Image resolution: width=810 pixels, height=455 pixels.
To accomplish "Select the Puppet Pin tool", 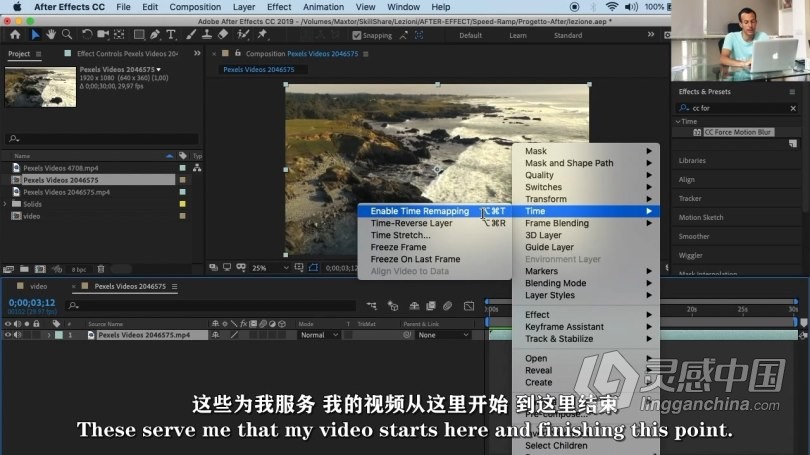I will coord(262,35).
